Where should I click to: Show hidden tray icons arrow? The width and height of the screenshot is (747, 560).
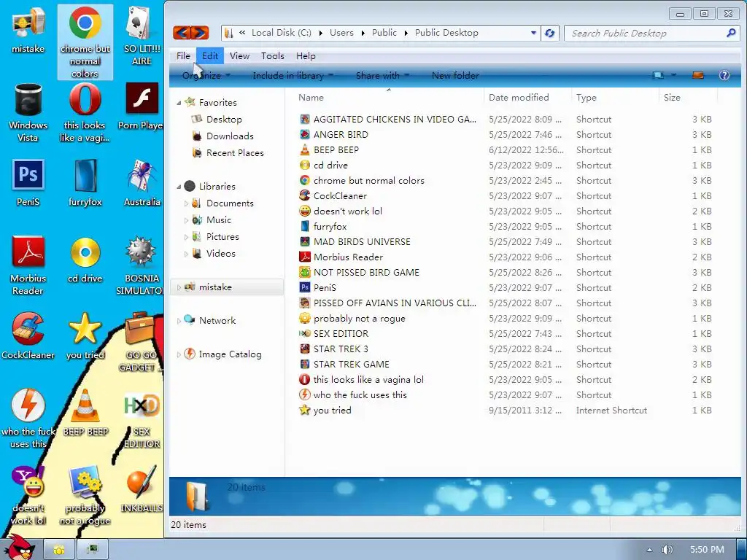(649, 550)
